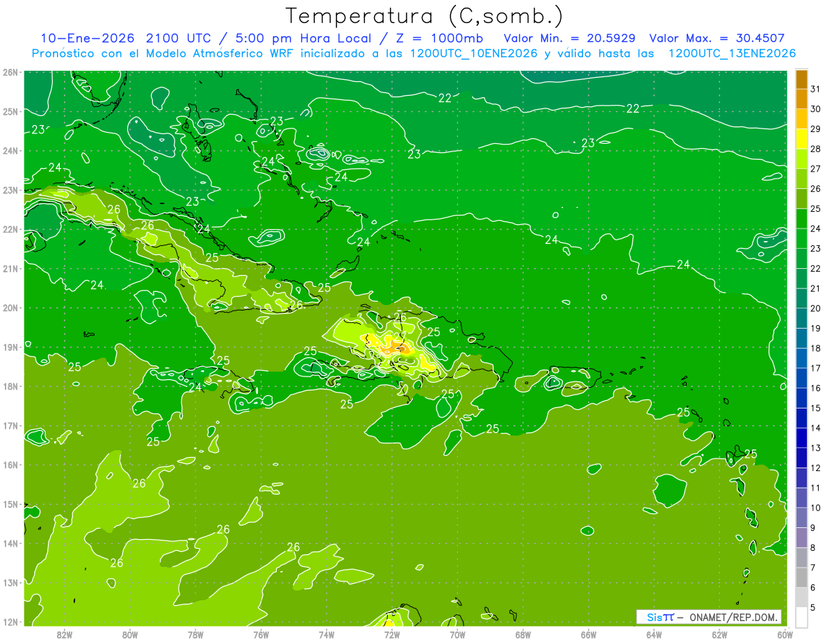Click the purple swatch between legend 9 and 10
This screenshot has width=834, height=644.
(x=801, y=518)
